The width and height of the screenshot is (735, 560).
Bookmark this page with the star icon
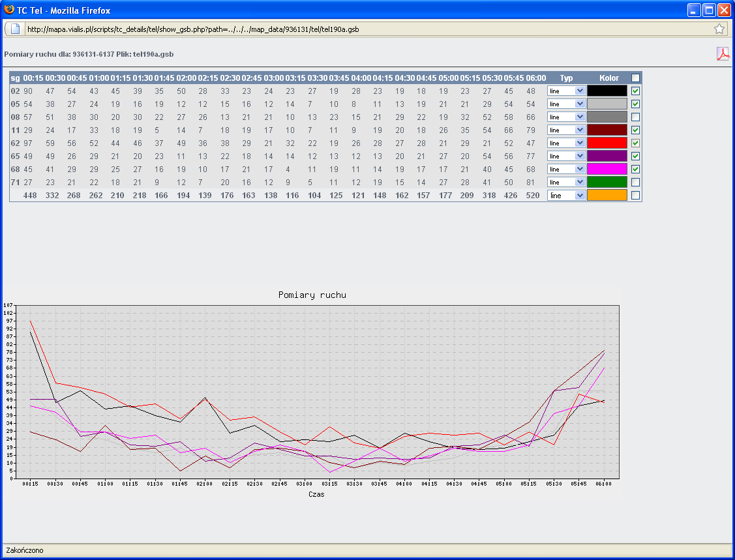[719, 29]
